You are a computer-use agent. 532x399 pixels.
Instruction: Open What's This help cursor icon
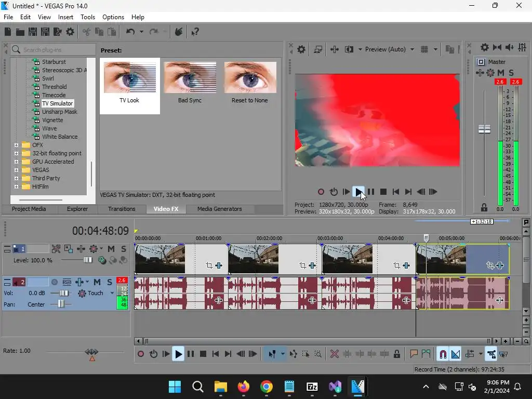click(195, 32)
